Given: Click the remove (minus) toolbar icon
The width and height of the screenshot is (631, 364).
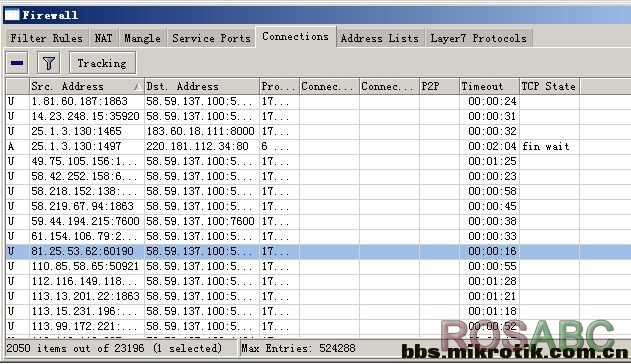Looking at the screenshot, I should tap(17, 63).
